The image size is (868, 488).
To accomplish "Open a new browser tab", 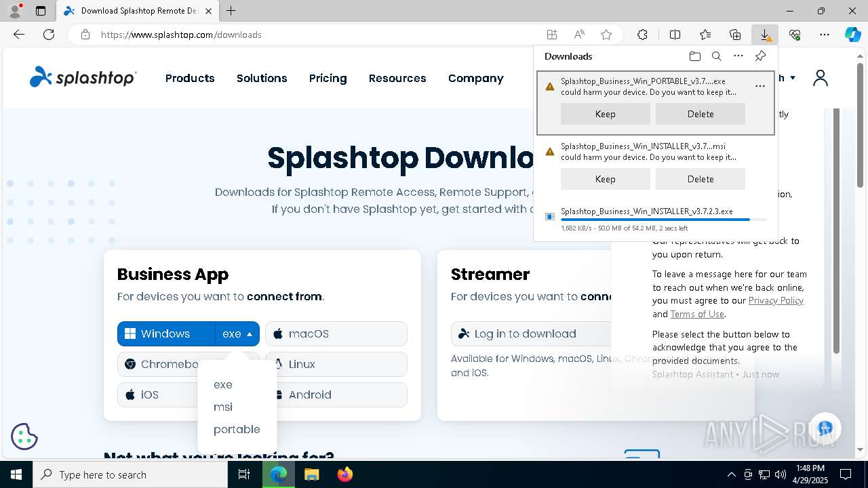I will pyautogui.click(x=231, y=11).
